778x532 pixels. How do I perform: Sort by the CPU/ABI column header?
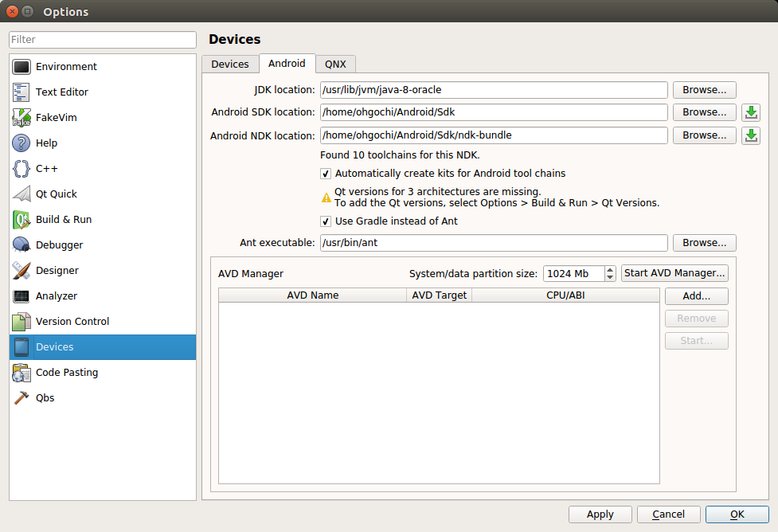point(565,295)
